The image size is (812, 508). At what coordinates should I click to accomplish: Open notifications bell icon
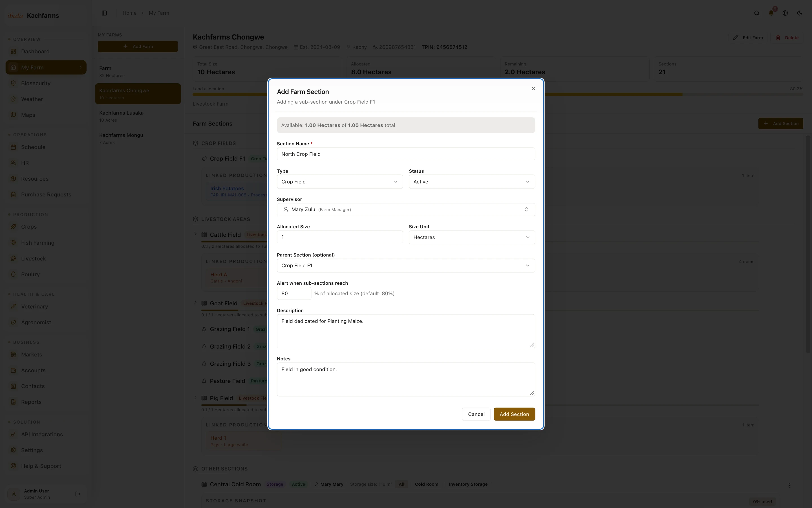(771, 13)
